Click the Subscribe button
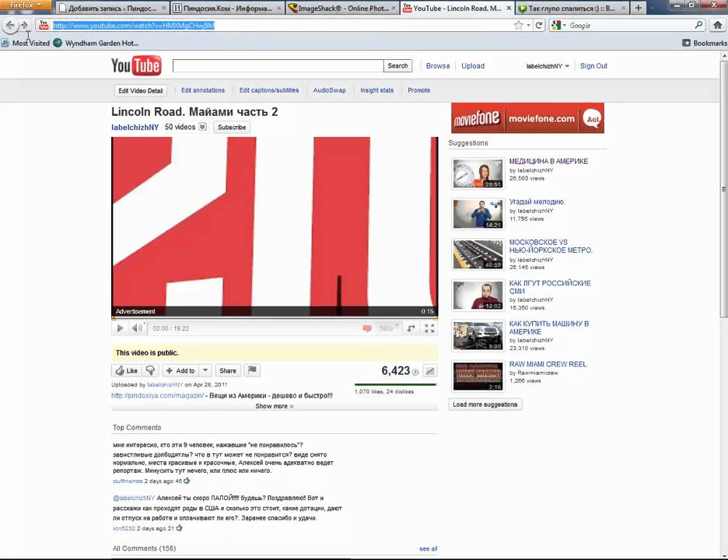Viewport: 728px width, 560px height. point(232,128)
